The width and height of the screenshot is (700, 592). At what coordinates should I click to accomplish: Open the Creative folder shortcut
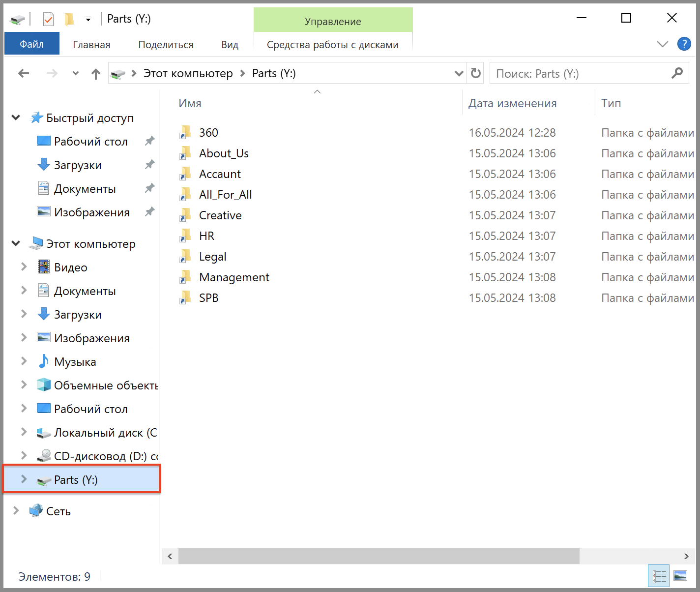pyautogui.click(x=220, y=215)
